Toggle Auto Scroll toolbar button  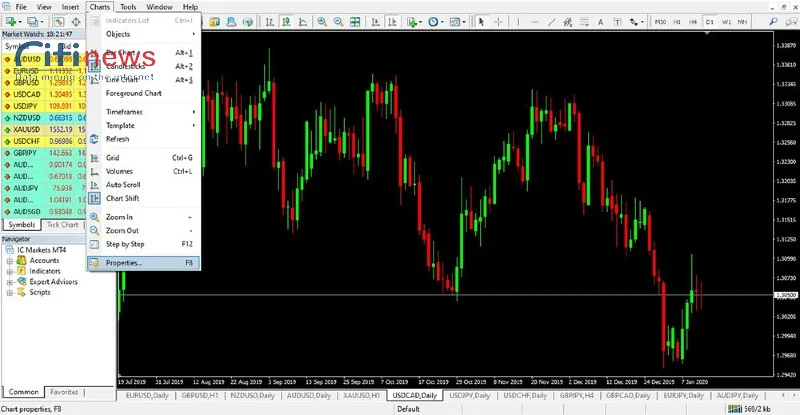click(376, 21)
